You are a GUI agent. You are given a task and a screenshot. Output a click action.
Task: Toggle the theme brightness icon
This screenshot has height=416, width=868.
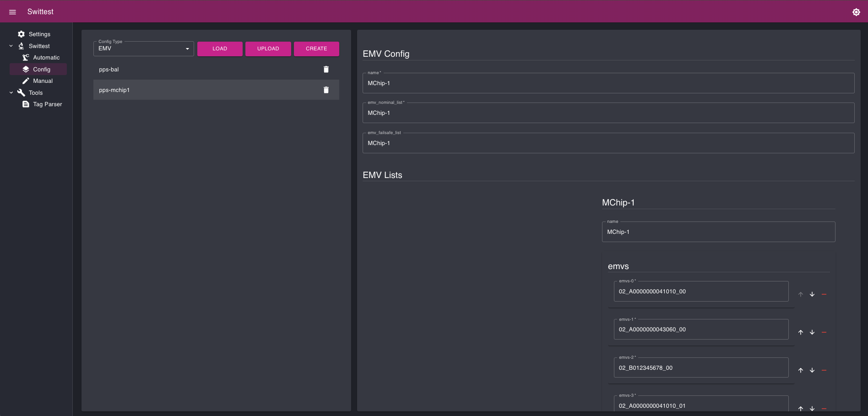pyautogui.click(x=856, y=12)
